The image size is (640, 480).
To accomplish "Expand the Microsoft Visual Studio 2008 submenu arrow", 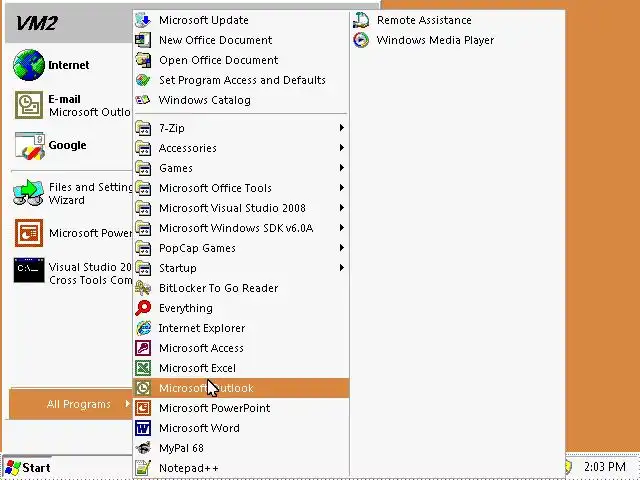I will click(x=341, y=208).
